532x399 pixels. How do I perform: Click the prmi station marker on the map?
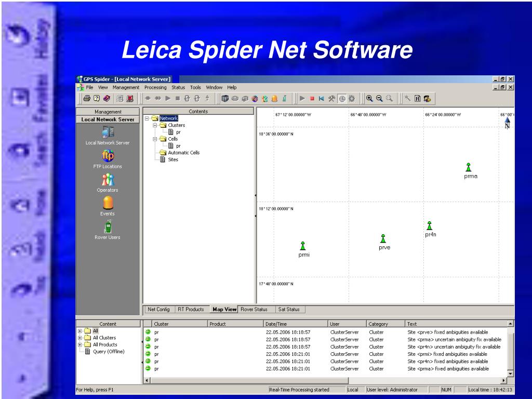tap(303, 246)
